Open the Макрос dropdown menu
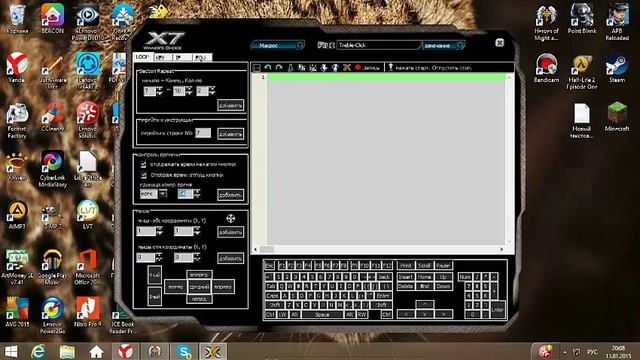The image size is (640, 360). pyautogui.click(x=278, y=45)
